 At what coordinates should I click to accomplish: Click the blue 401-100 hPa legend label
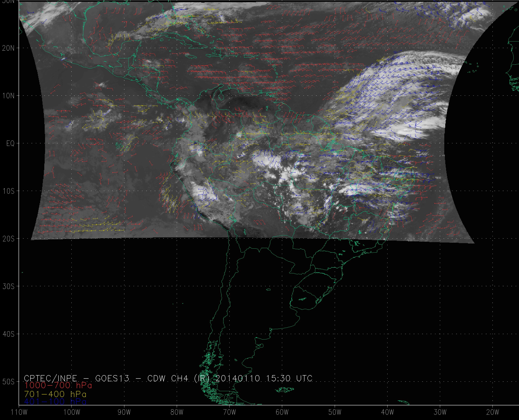[x=55, y=402]
